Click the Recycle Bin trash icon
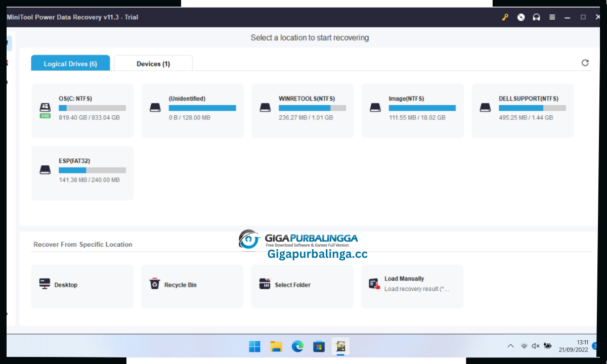The height and width of the screenshot is (364, 607). [155, 284]
